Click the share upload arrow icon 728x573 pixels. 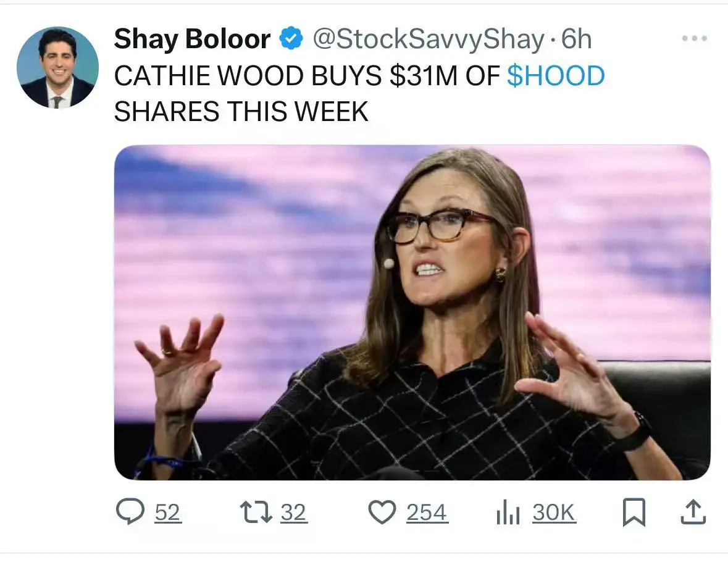pyautogui.click(x=693, y=512)
